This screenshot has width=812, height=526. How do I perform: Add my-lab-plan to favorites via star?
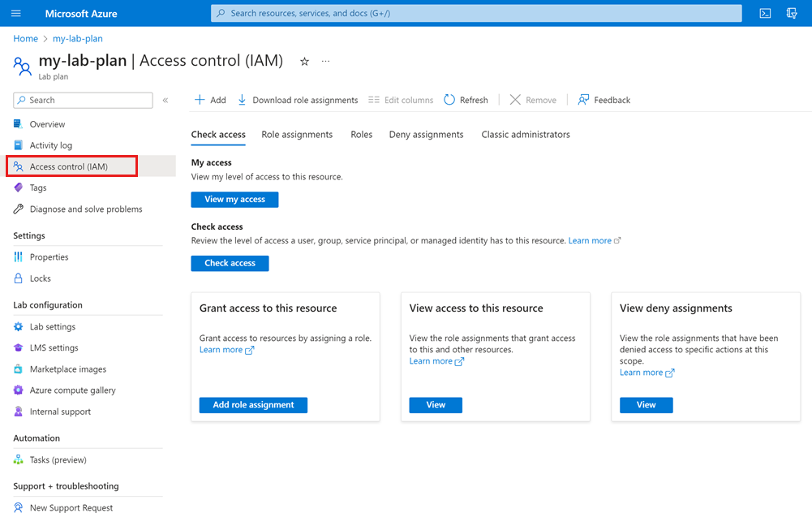(x=303, y=61)
